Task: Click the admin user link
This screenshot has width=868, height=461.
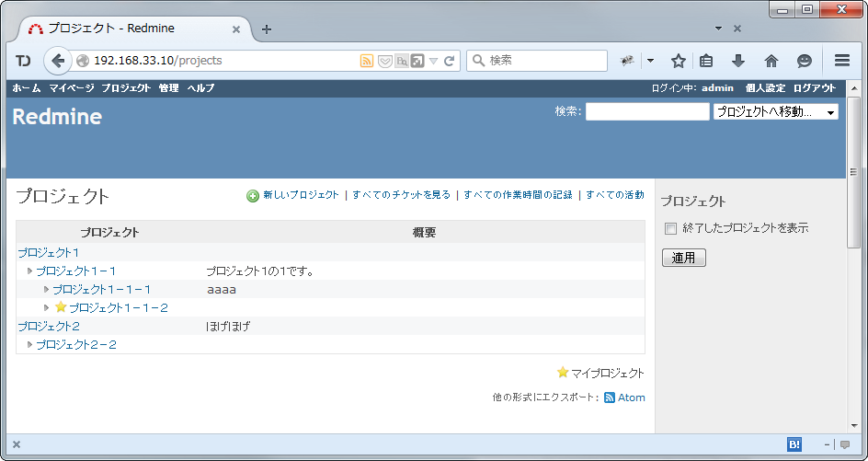Action: [x=717, y=88]
